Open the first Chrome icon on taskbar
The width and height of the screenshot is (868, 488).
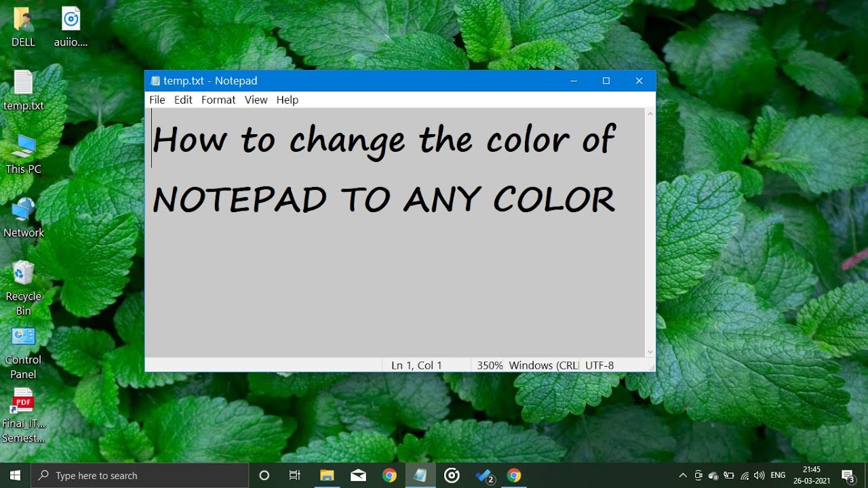tap(389, 475)
